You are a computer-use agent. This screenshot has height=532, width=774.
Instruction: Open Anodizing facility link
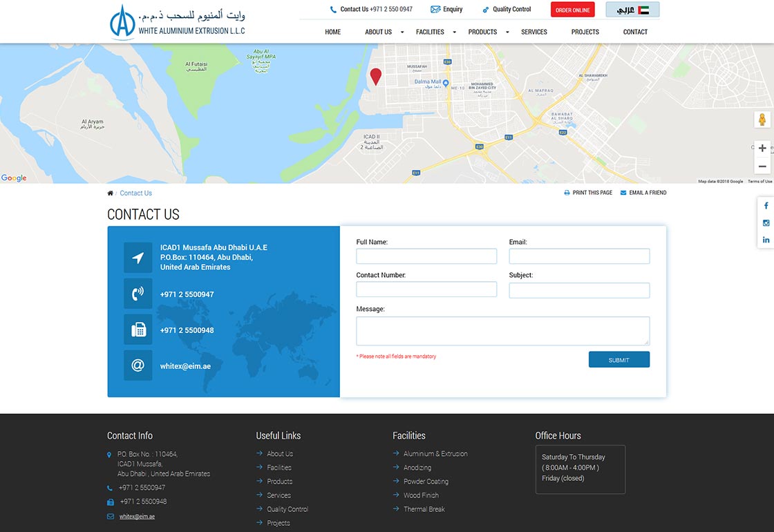pyautogui.click(x=417, y=467)
